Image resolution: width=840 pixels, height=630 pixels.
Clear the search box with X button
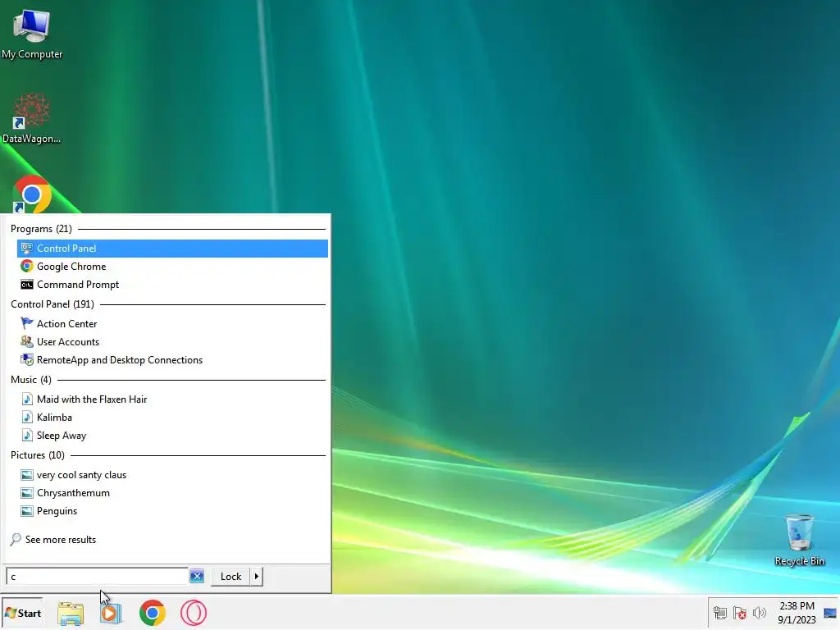point(197,577)
